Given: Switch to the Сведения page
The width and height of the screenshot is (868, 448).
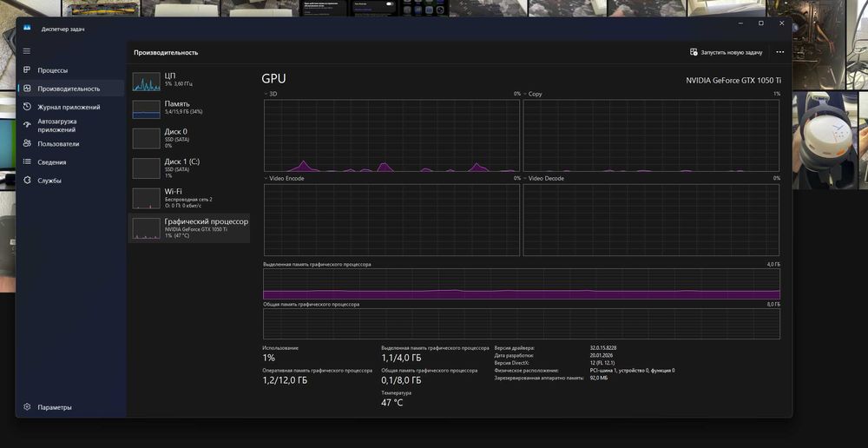Looking at the screenshot, I should (71, 162).
